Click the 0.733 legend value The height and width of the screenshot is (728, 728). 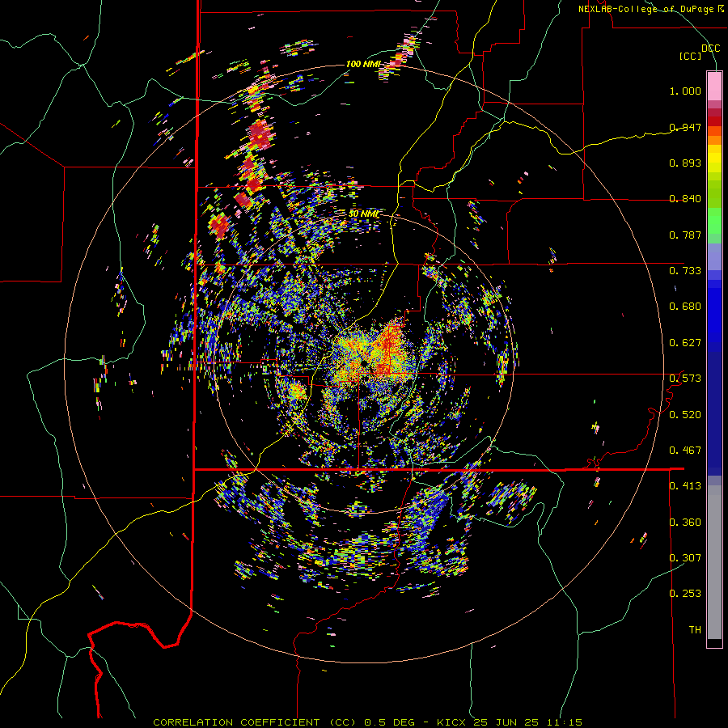tap(685, 271)
